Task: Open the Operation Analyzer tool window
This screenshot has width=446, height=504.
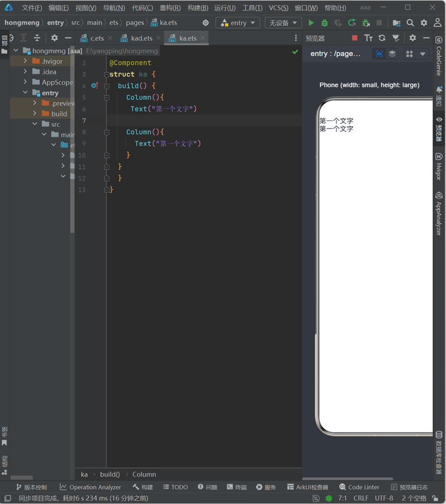Action: (90, 487)
